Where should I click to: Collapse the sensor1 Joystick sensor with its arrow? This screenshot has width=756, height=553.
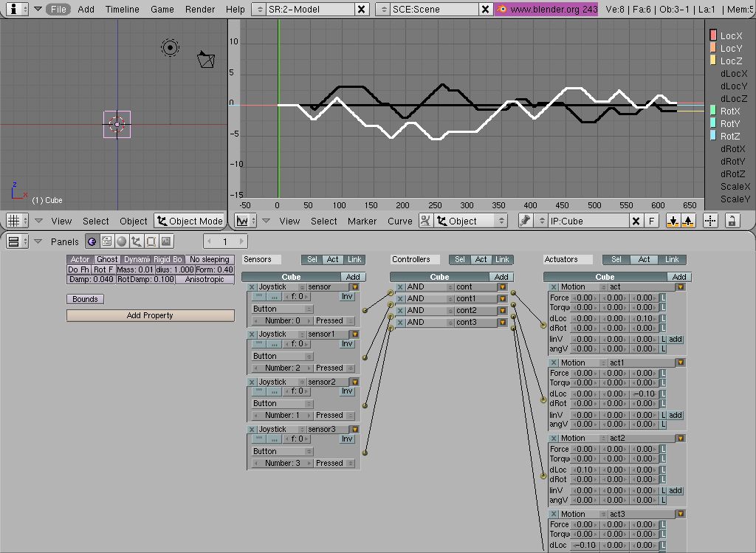[x=355, y=334]
